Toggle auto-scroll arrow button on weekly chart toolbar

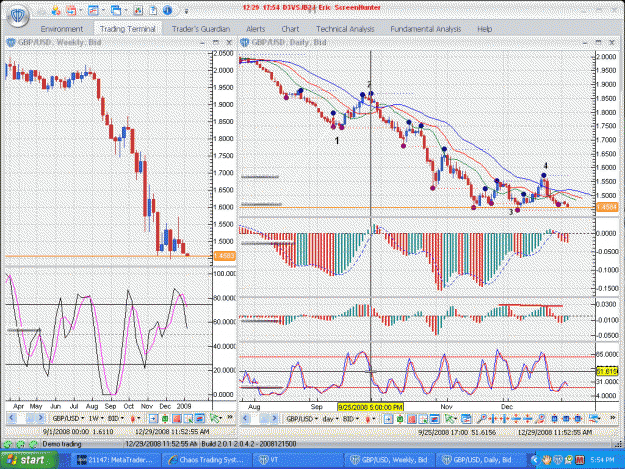click(x=153, y=418)
